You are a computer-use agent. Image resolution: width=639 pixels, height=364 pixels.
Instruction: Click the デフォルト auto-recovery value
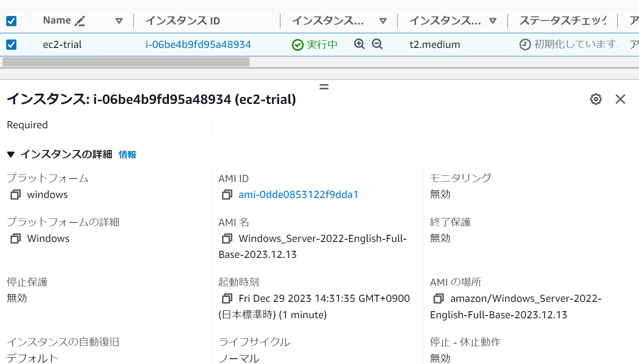[x=32, y=358]
